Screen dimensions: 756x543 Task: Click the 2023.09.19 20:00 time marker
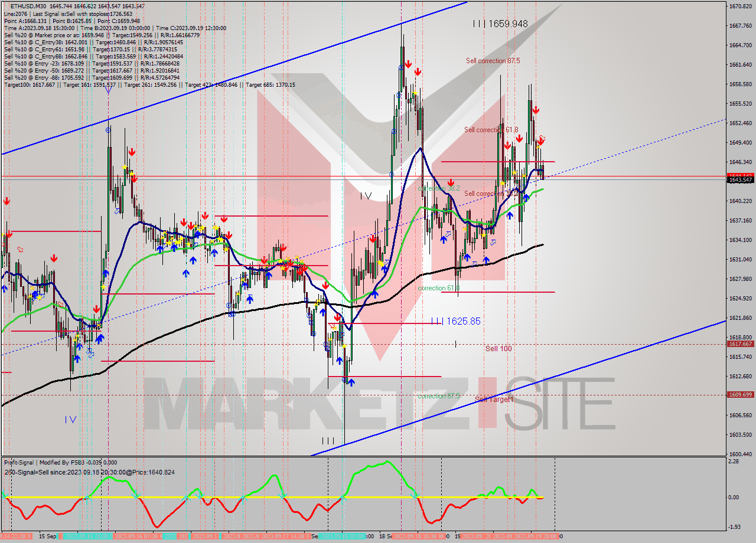click(x=536, y=537)
